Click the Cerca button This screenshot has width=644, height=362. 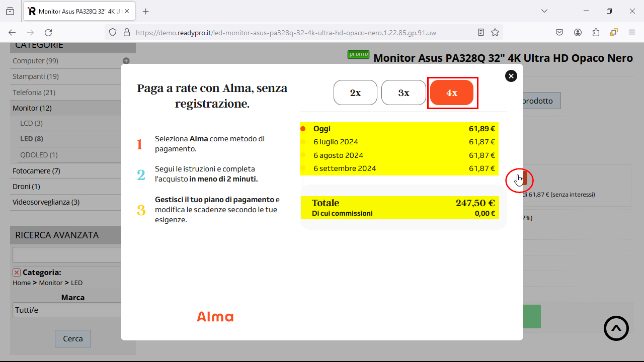[x=73, y=338]
